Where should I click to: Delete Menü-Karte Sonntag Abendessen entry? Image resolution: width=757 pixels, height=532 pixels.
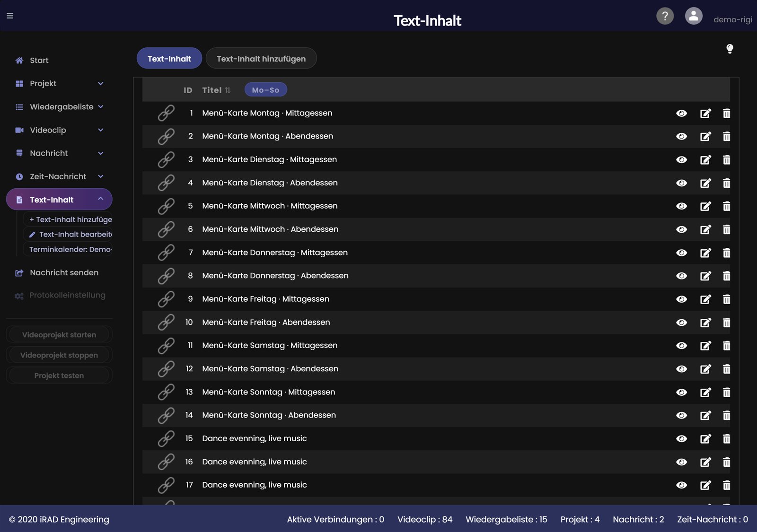pos(727,415)
